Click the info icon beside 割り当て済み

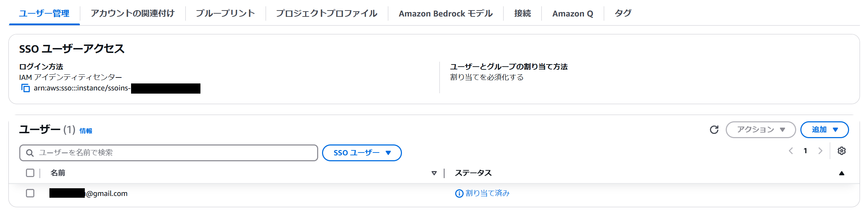(x=459, y=194)
